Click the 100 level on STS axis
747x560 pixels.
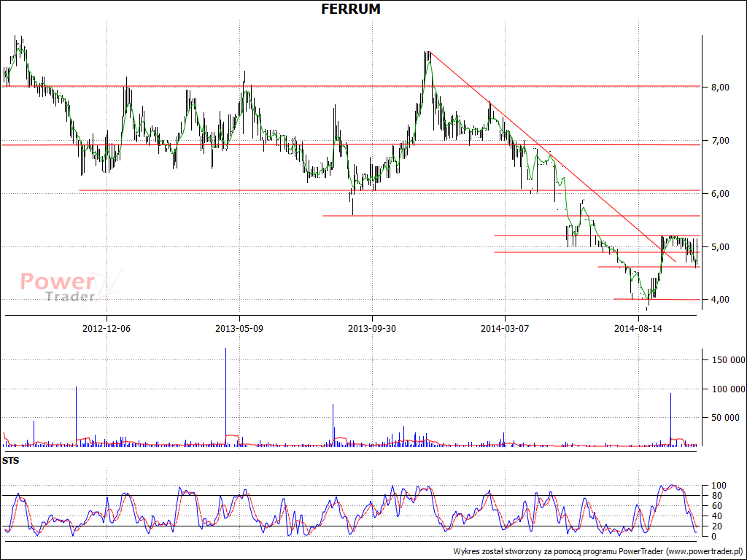coord(719,486)
